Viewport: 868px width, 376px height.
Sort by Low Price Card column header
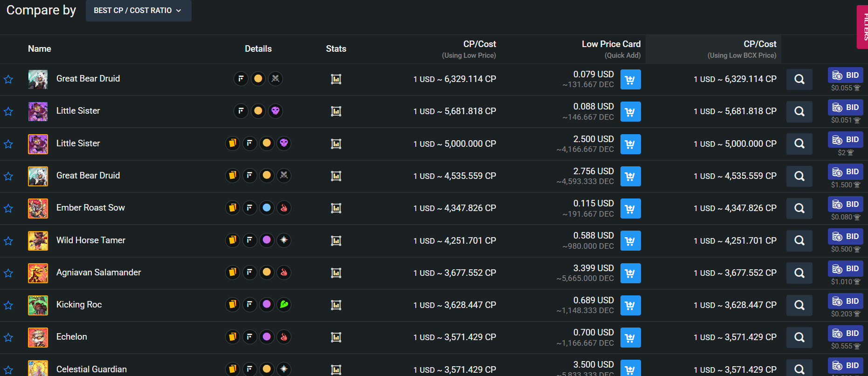(x=611, y=44)
